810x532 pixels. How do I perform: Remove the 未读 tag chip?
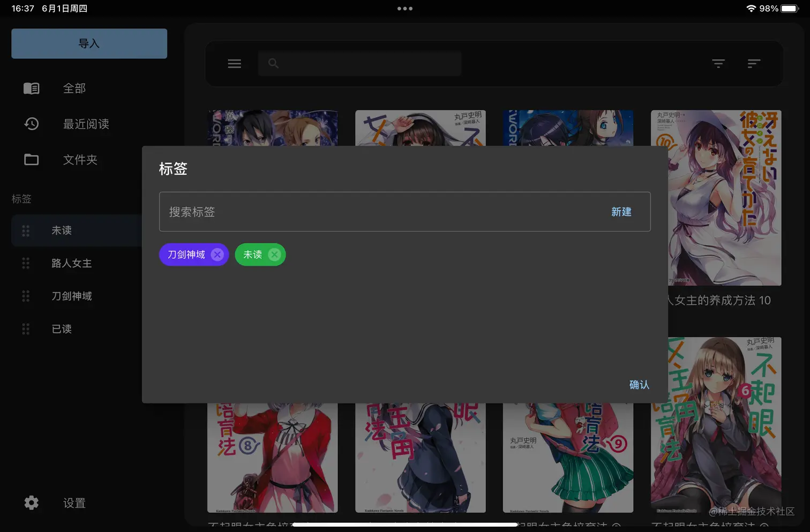274,254
